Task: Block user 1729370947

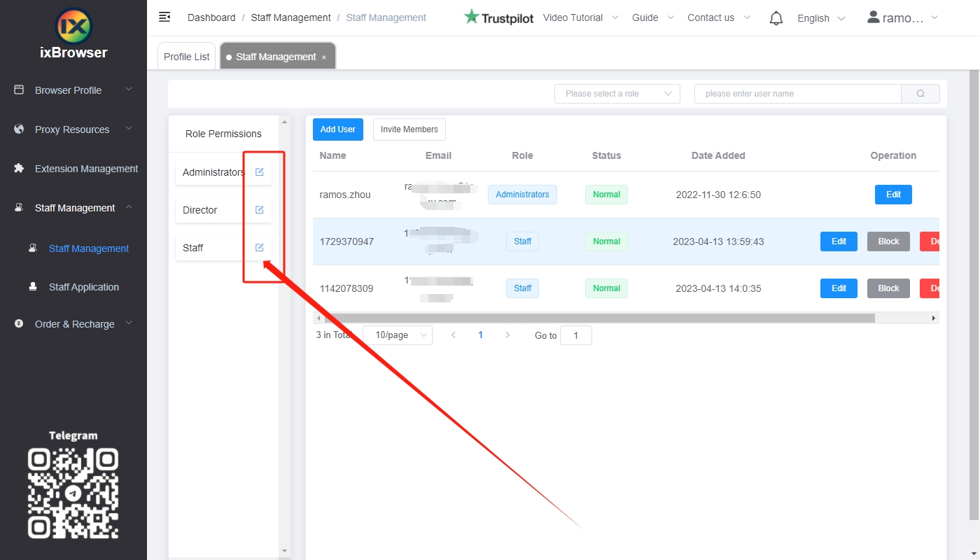Action: click(x=888, y=241)
